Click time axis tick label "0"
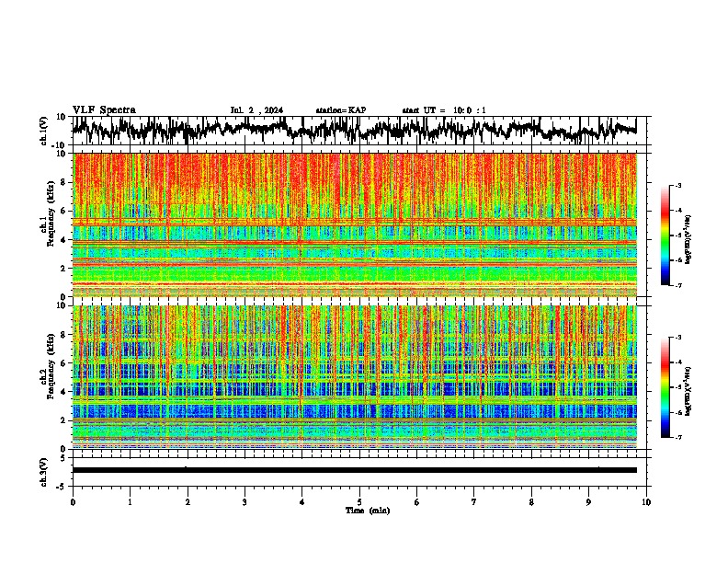The height and width of the screenshot is (563, 728). (x=73, y=502)
